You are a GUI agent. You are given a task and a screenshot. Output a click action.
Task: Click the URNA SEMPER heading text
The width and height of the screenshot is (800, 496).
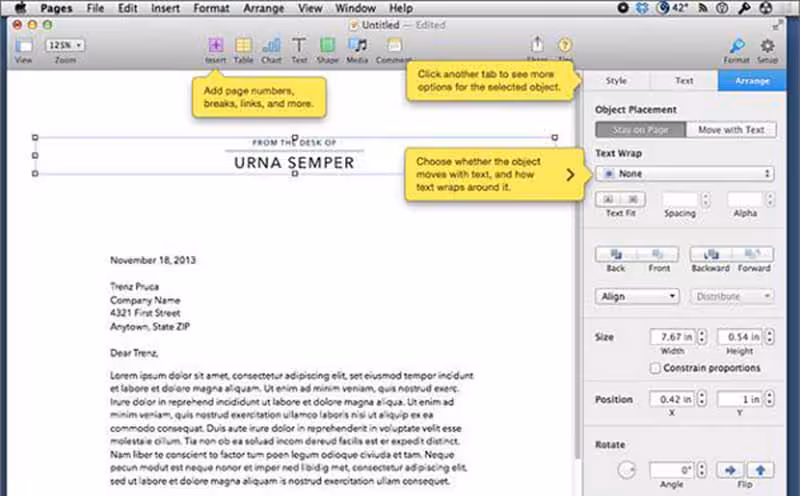294,163
